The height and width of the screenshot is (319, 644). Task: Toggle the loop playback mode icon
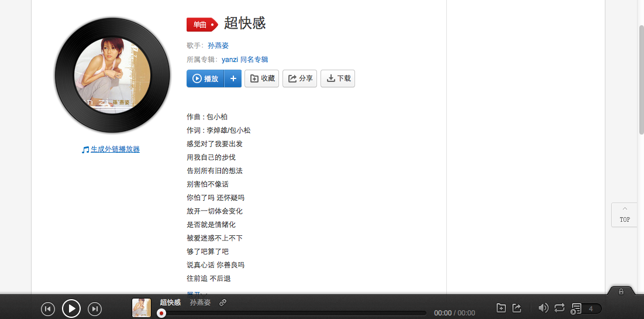[x=559, y=308]
